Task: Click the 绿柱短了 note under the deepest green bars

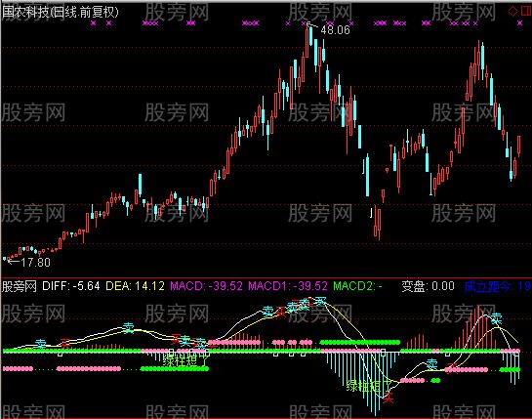Action: click(369, 386)
